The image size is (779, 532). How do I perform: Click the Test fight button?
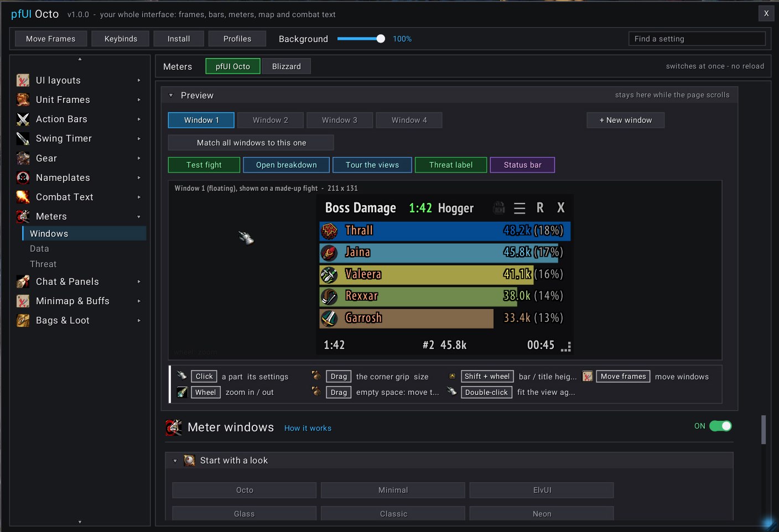coord(204,165)
